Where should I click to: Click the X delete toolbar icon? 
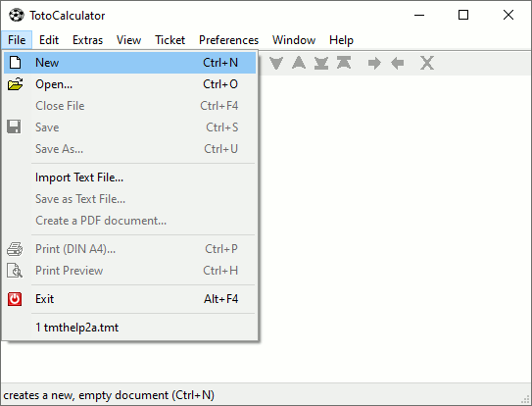[x=427, y=63]
